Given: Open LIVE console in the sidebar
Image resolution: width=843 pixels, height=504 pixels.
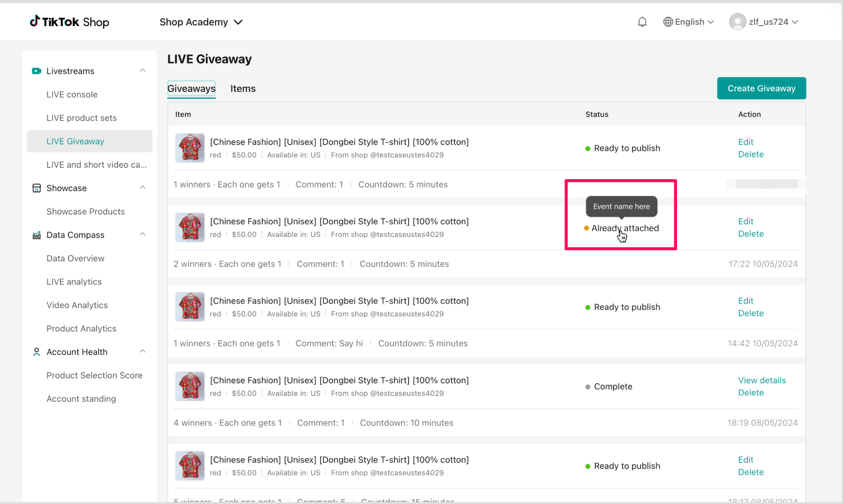Looking at the screenshot, I should [72, 95].
